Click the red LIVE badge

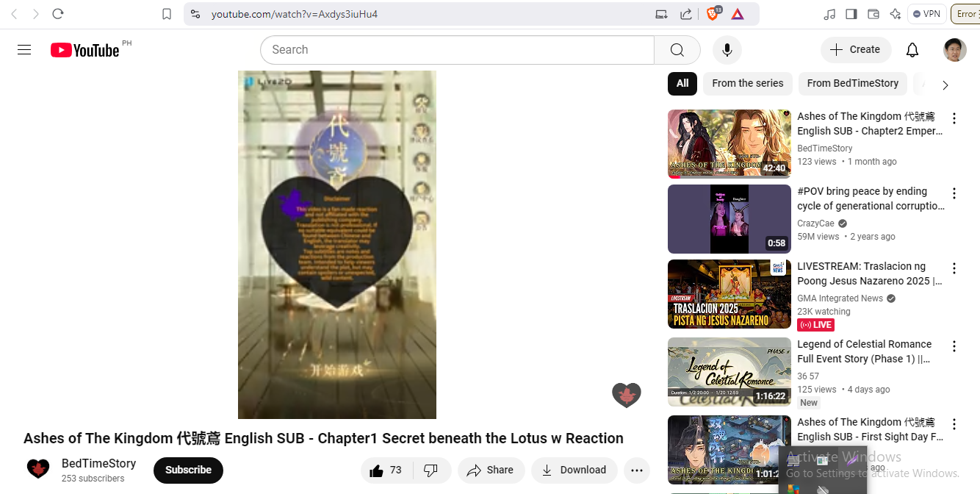[816, 325]
